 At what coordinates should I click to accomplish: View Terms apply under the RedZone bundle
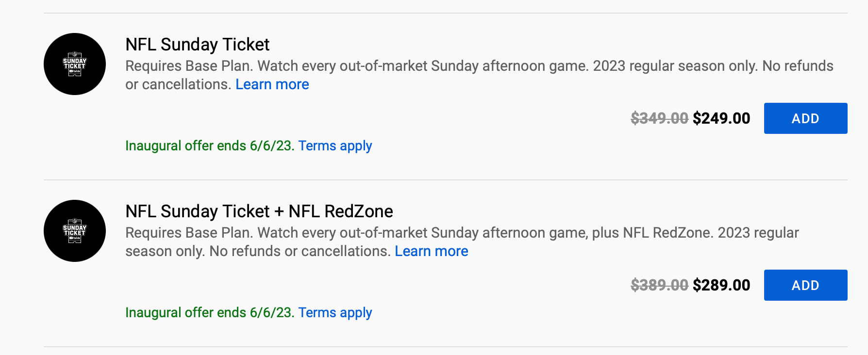335,313
